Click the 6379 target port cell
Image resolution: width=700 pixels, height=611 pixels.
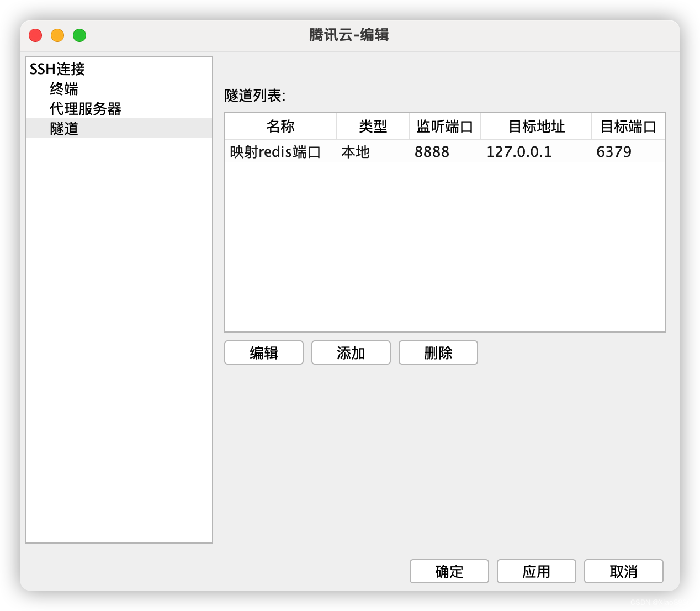614,152
